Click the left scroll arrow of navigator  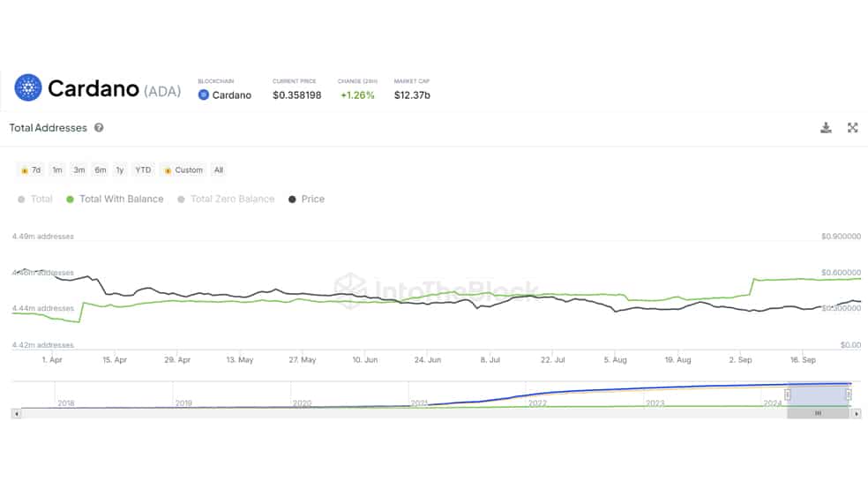tap(17, 414)
